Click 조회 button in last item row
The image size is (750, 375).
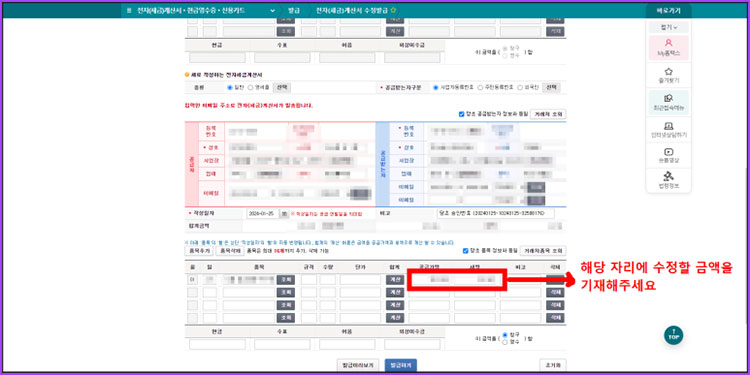pyautogui.click(x=286, y=318)
